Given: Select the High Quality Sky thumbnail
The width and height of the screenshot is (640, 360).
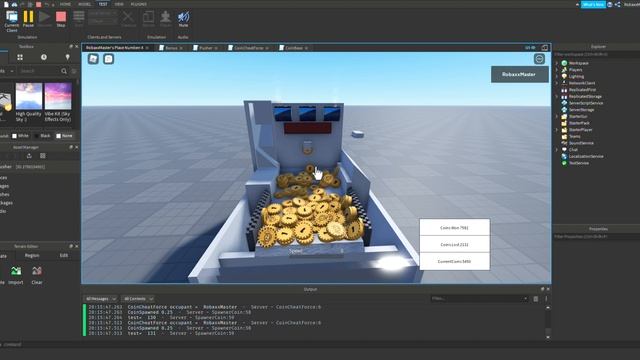Looking at the screenshot, I should point(29,96).
